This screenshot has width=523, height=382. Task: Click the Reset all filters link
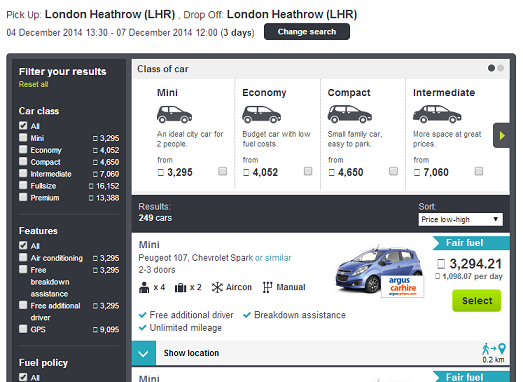33,84
